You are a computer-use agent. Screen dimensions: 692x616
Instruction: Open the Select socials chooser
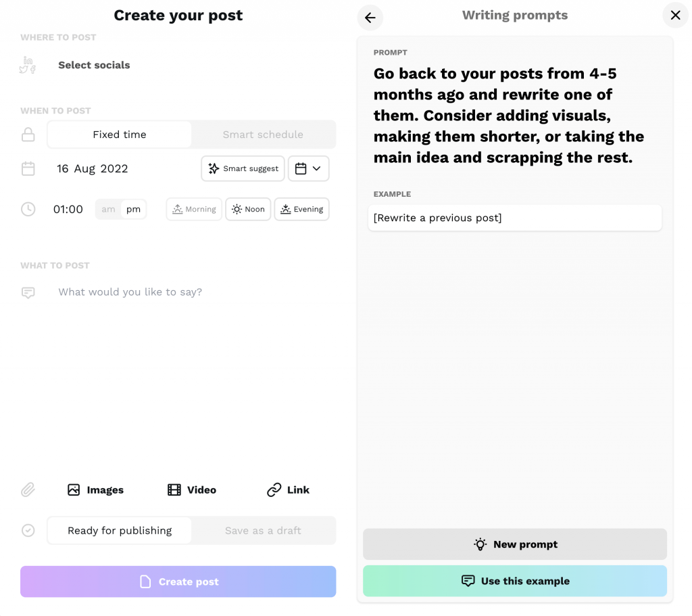pos(94,66)
